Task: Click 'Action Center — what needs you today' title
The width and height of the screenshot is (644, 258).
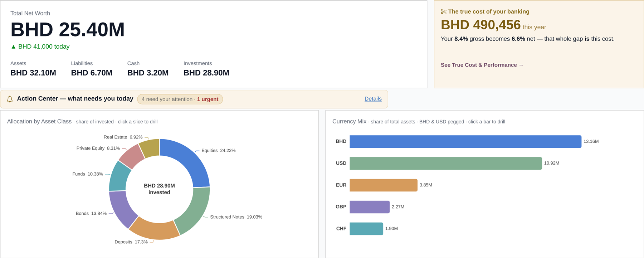Action: pyautogui.click(x=75, y=99)
